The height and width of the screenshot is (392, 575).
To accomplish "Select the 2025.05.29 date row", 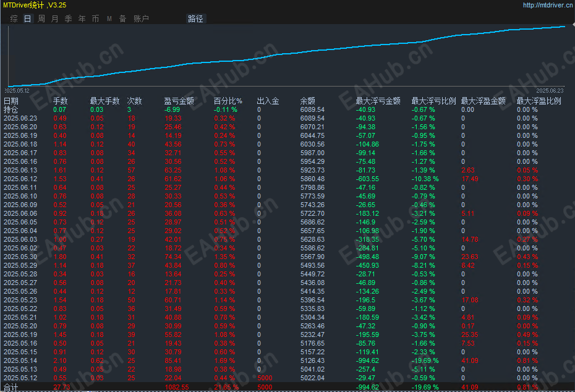I will point(20,265).
